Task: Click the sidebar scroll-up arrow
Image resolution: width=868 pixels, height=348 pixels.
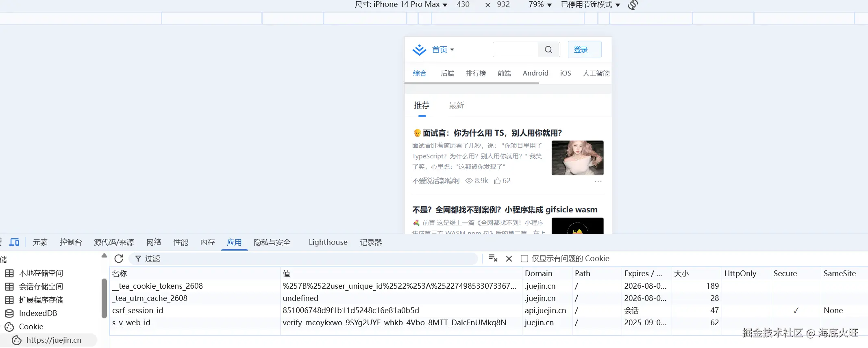Action: tap(104, 255)
